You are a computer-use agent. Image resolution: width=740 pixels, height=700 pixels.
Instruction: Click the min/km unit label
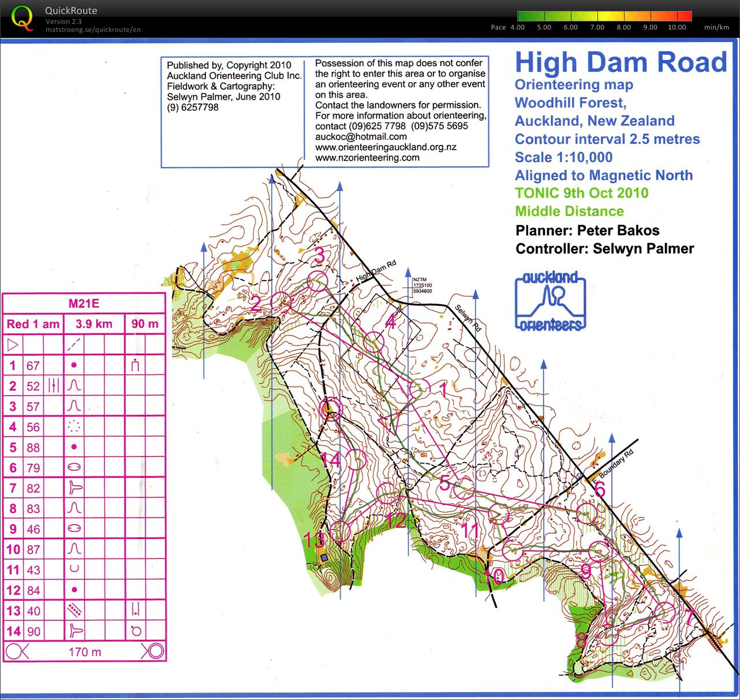pos(716,27)
